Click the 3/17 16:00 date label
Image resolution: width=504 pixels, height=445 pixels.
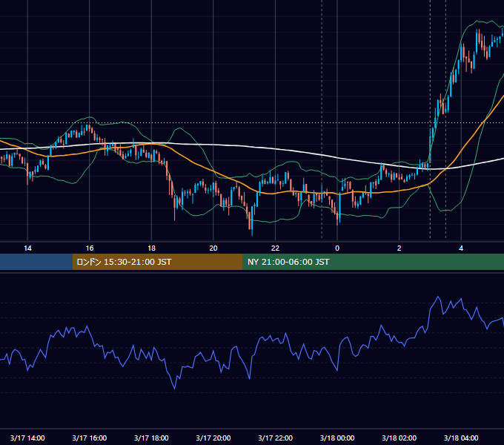click(90, 438)
